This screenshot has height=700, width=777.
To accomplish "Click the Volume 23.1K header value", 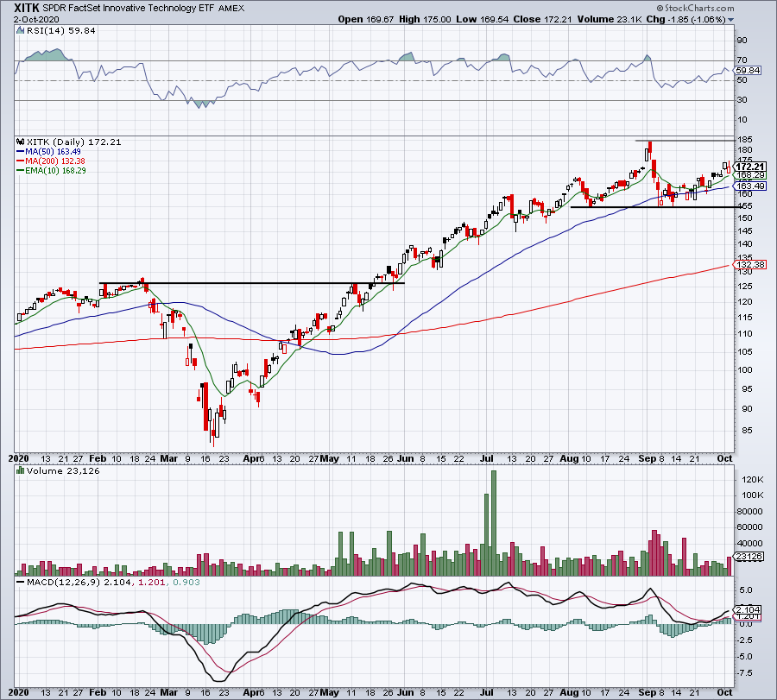I will click(610, 19).
